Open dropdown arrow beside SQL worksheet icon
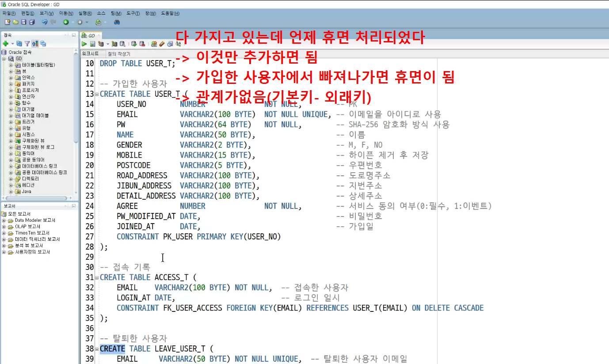The image size is (609, 364). tap(105, 22)
